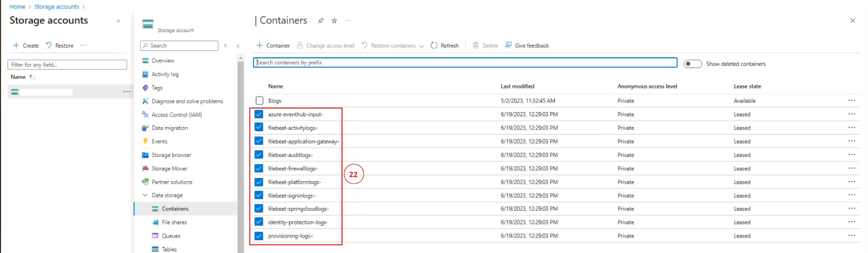Screen dimensions: 868x253
Task: Open Activity log
Action: (165, 75)
